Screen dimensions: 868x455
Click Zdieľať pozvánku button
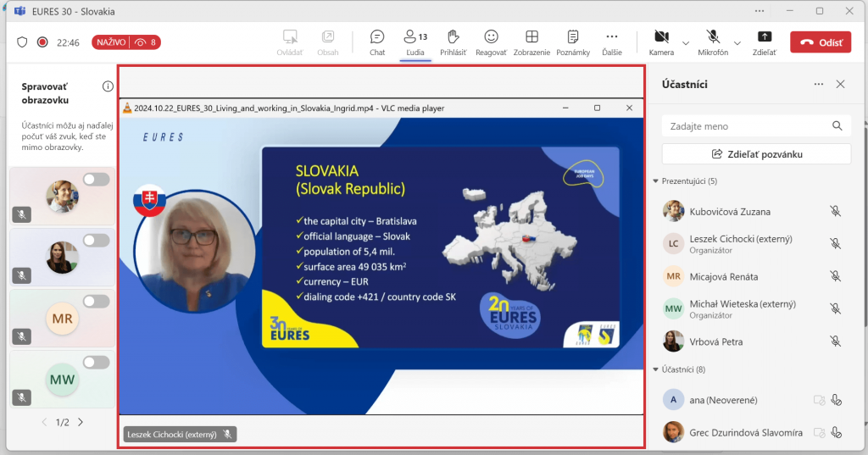point(756,154)
